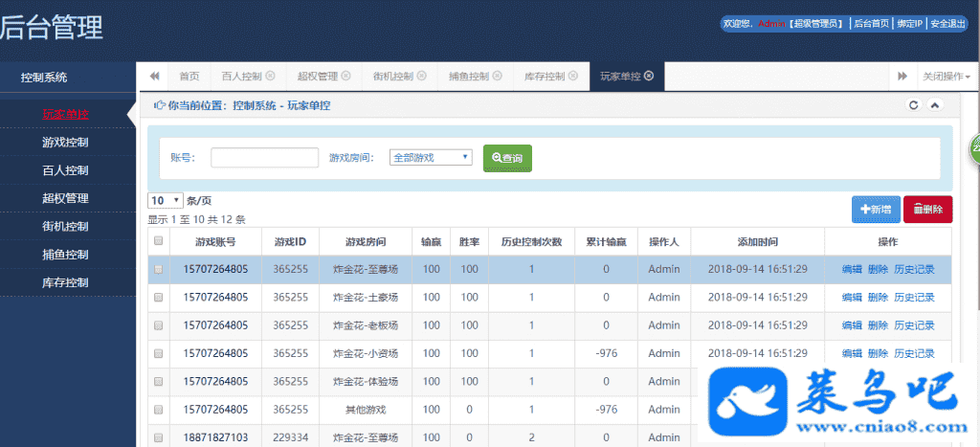Viewport: 980px width, 447px height.
Task: Close the 捕鱼控制 tab via its X icon
Action: pyautogui.click(x=497, y=77)
